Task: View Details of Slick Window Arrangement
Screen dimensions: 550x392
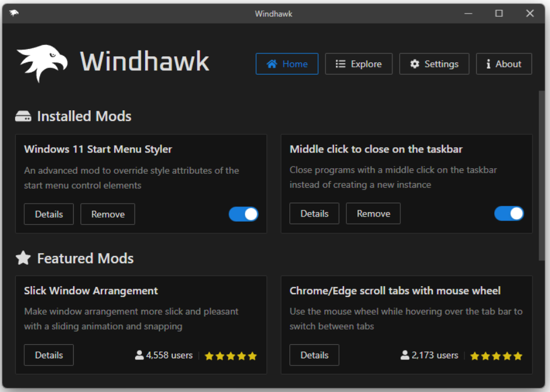Action: click(x=48, y=355)
